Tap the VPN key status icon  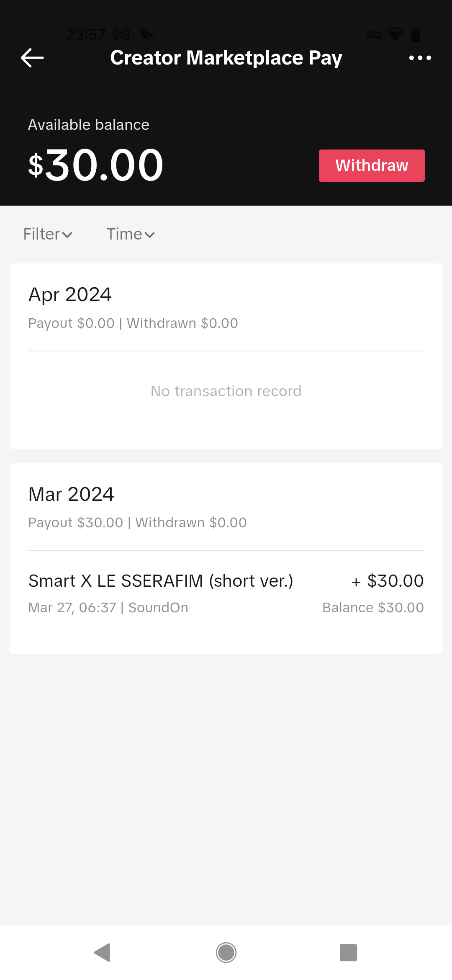[x=374, y=35]
